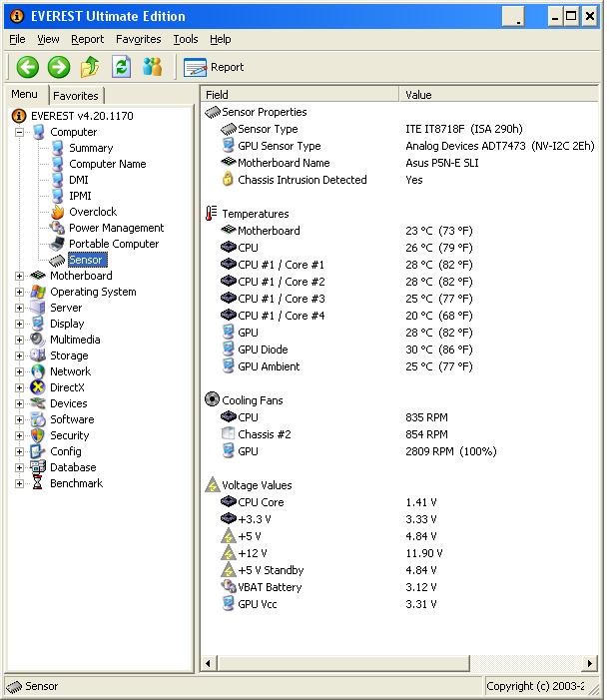Click the Portable Computer laptop icon
The image size is (609, 700).
click(57, 244)
